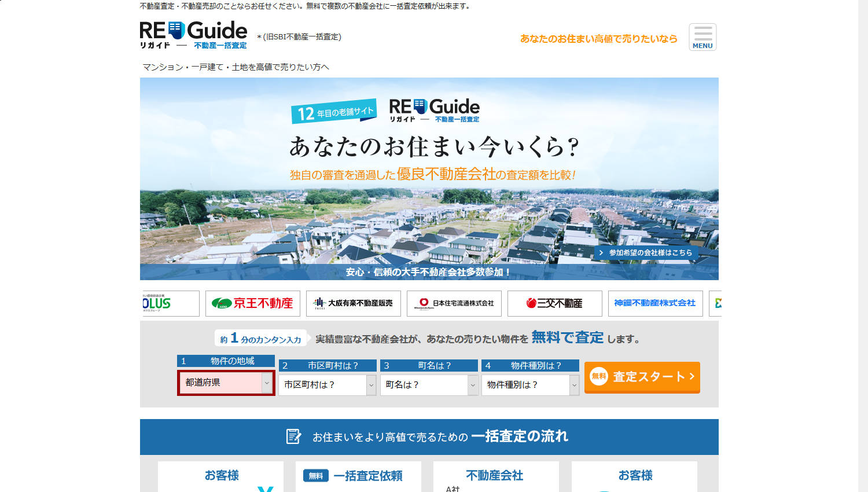Open the 都道府県 prefecture dropdown
The height and width of the screenshot is (492, 868).
(x=226, y=383)
